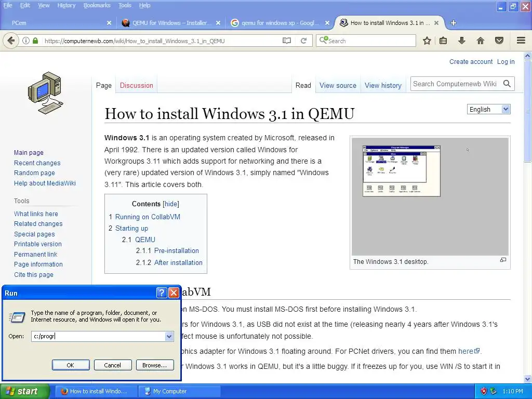
Task: Open the File menu
Action: [8, 5]
